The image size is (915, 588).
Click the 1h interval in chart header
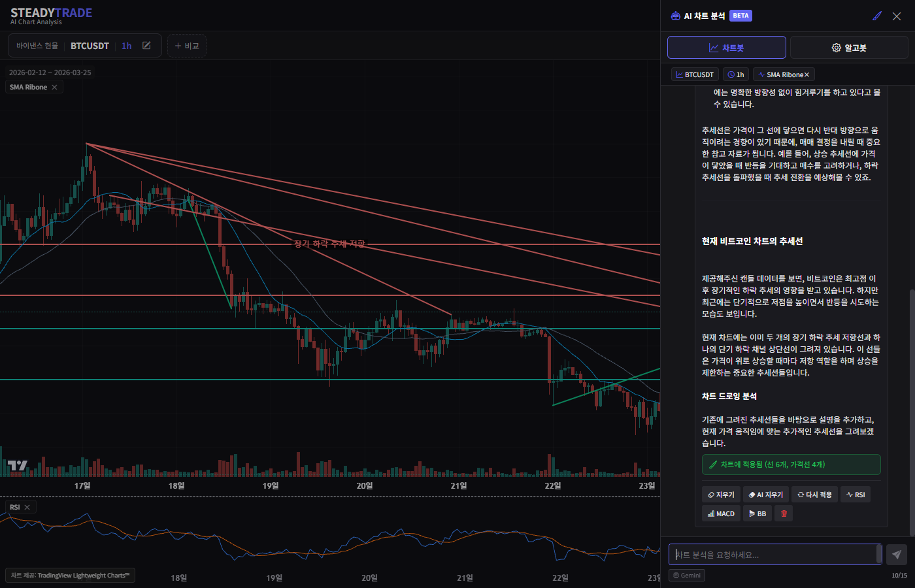[127, 46]
